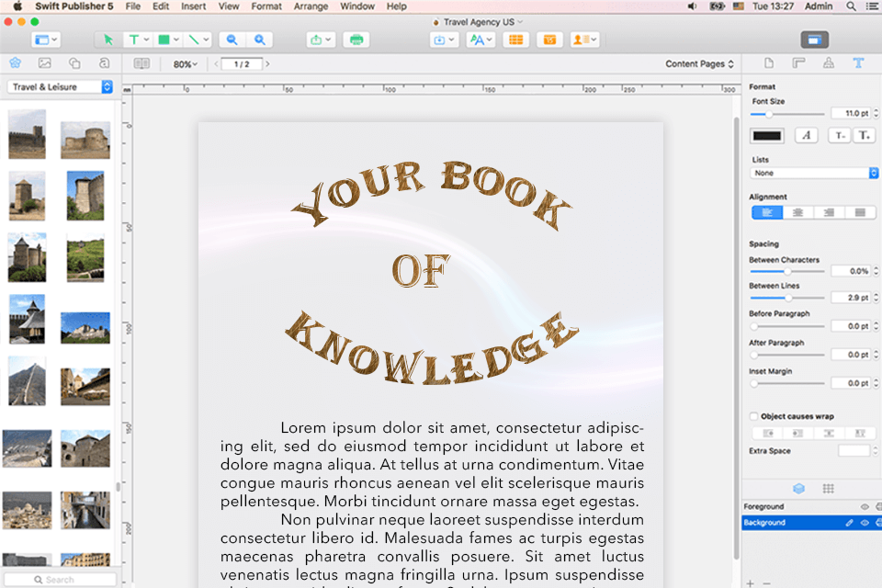Select the arrow pointer tool
Viewport: 882px width, 588px height.
tap(108, 40)
